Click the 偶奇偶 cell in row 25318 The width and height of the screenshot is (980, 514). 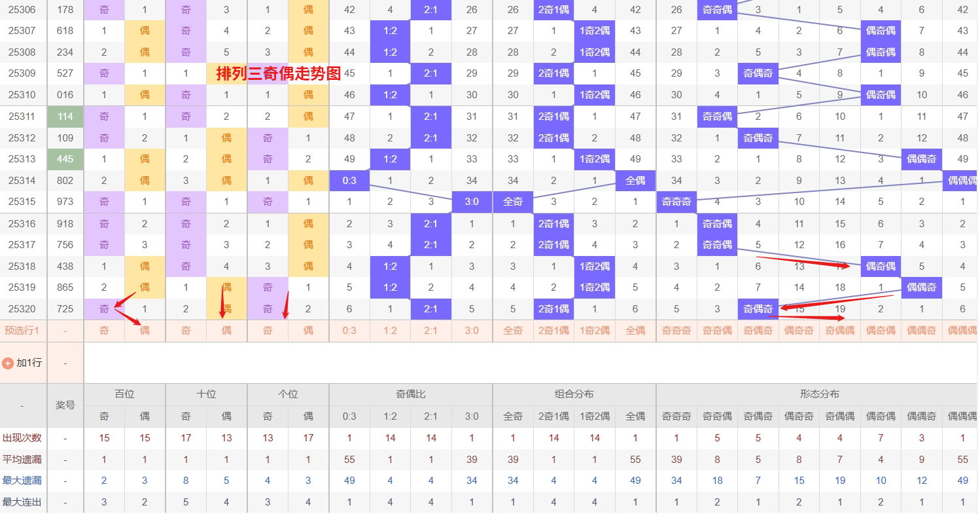click(881, 266)
